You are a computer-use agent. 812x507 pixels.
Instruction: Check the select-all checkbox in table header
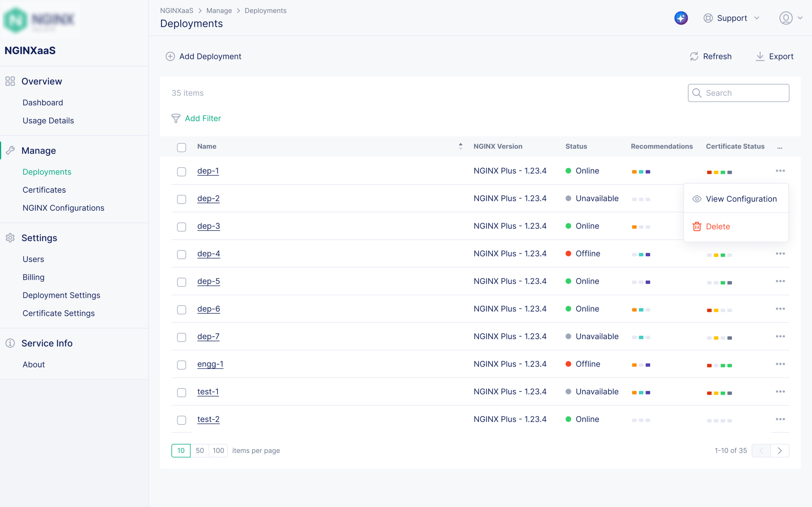pyautogui.click(x=181, y=147)
